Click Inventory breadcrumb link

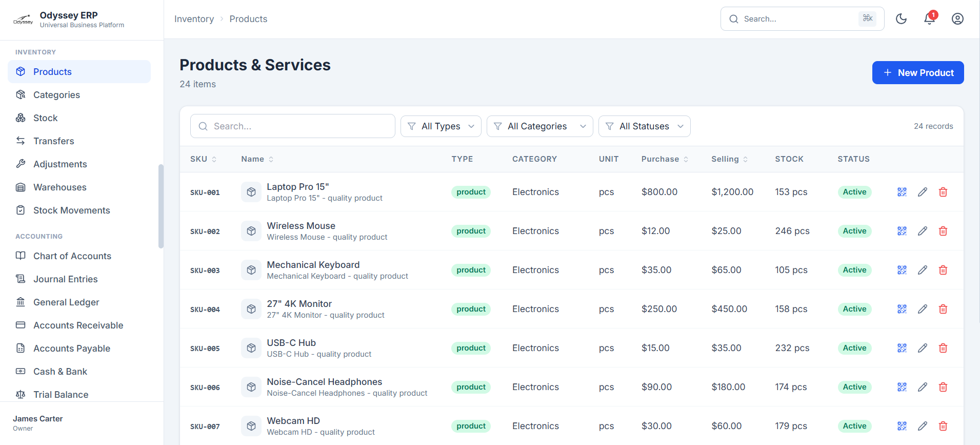194,19
